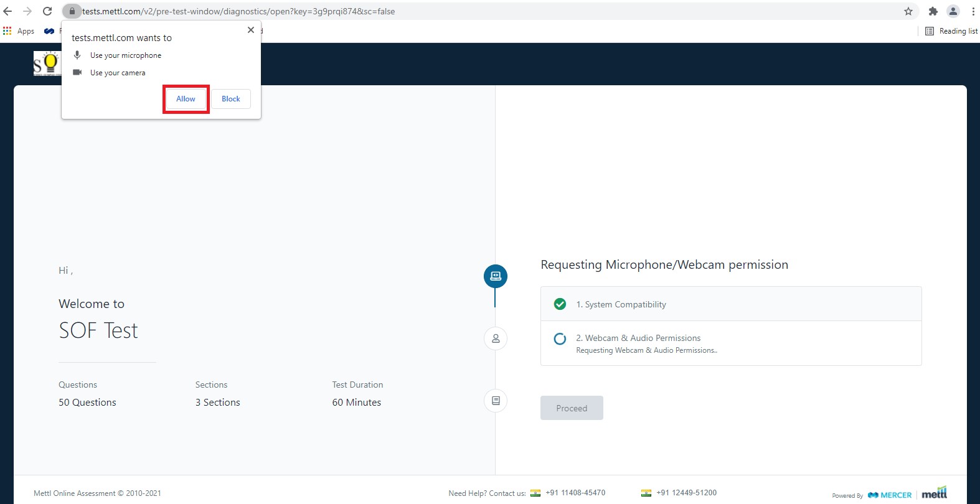980x504 pixels.
Task: Click the Mettl logo in the footer
Action: coord(934,493)
